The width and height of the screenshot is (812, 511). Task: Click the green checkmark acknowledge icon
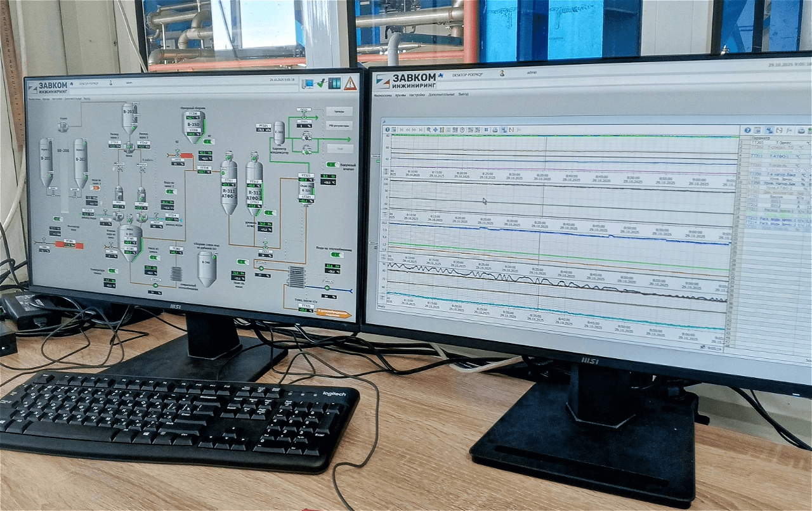click(x=321, y=83)
